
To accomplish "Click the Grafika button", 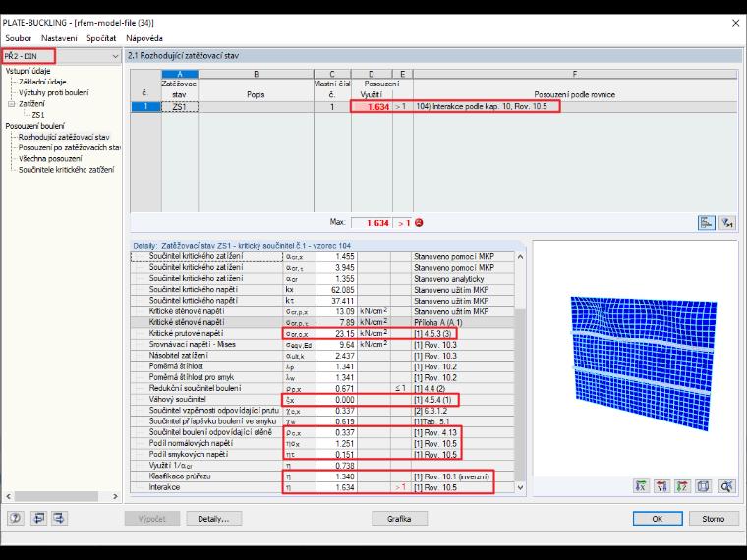I will coord(399,519).
